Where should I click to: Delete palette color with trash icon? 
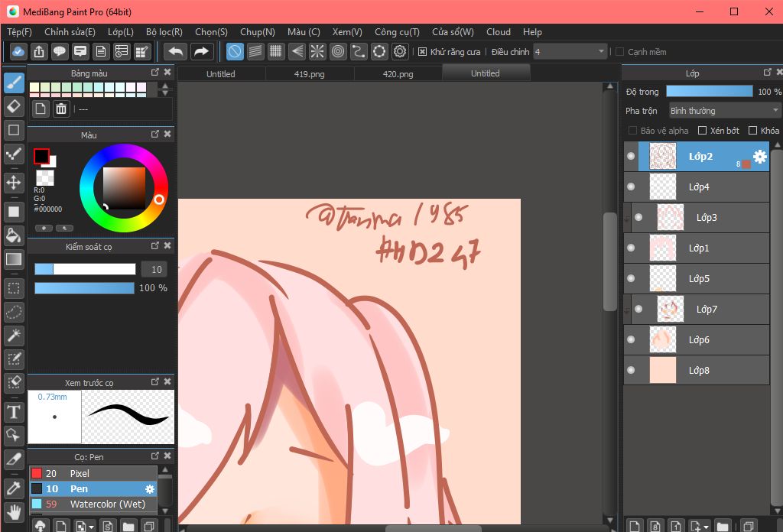click(61, 109)
